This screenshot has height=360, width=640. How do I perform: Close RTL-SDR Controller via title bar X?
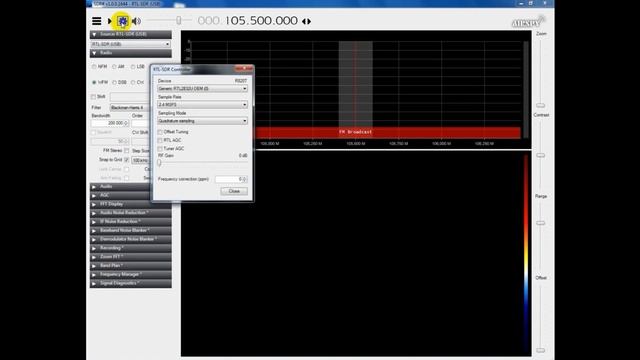click(244, 69)
